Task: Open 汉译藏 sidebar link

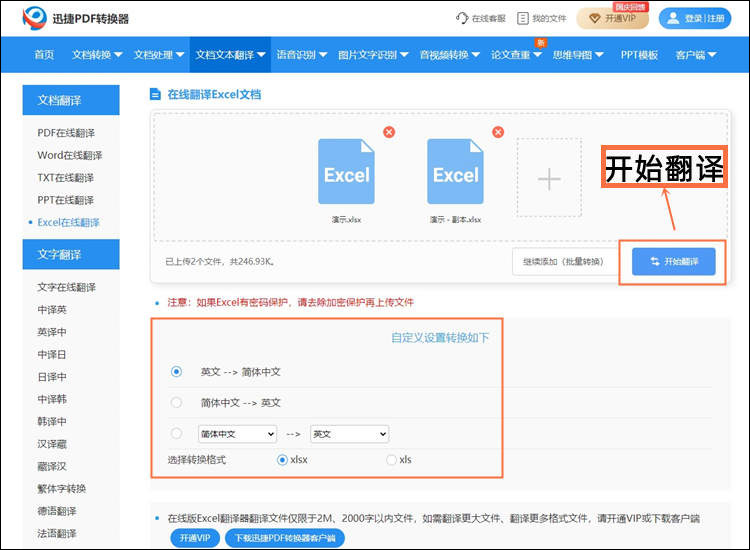Action: click(52, 444)
